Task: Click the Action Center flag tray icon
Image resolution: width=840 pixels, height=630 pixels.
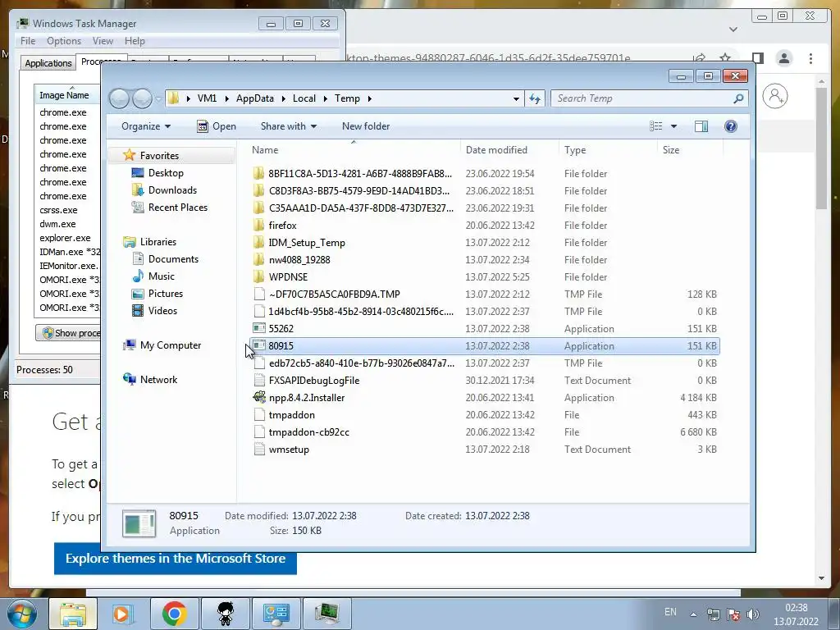Action: point(733,614)
